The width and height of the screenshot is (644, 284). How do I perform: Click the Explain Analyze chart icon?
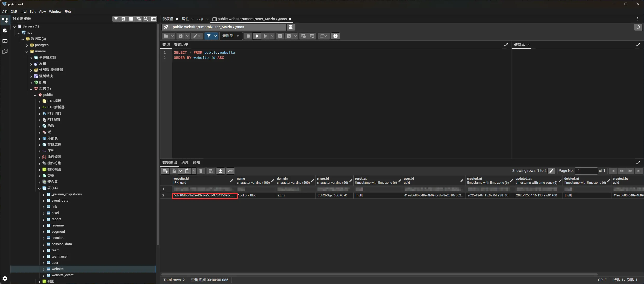coord(289,36)
